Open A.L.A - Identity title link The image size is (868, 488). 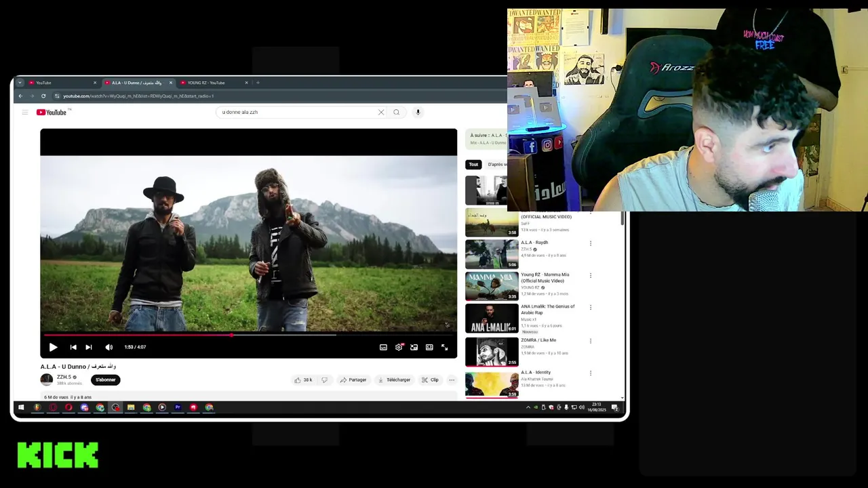pos(536,372)
